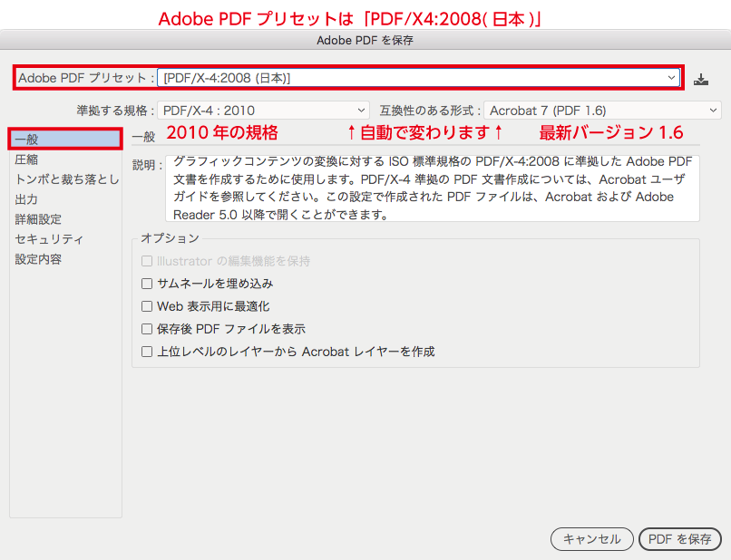This screenshot has height=560, width=731.
Task: Click inside the 説明 description text box
Action: click(x=433, y=188)
